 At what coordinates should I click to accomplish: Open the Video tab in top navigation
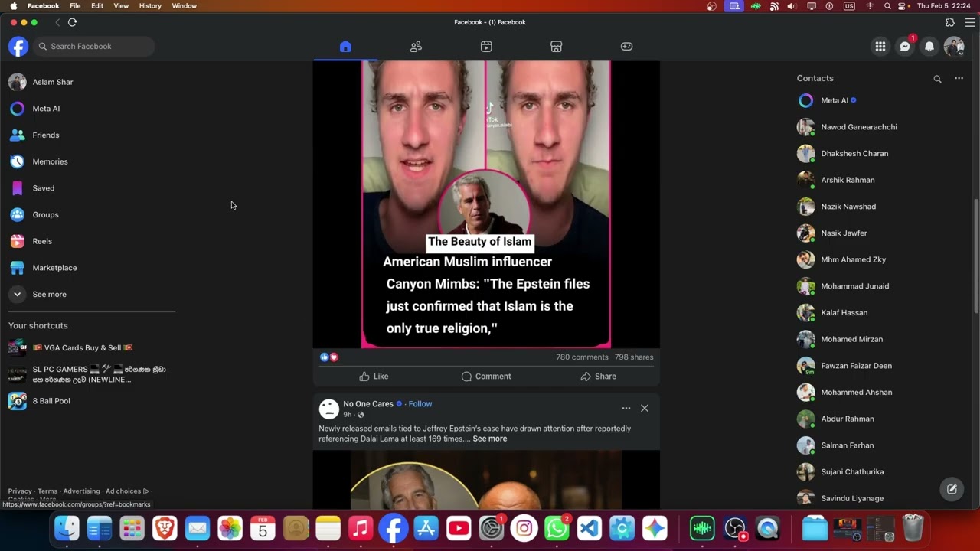point(486,47)
